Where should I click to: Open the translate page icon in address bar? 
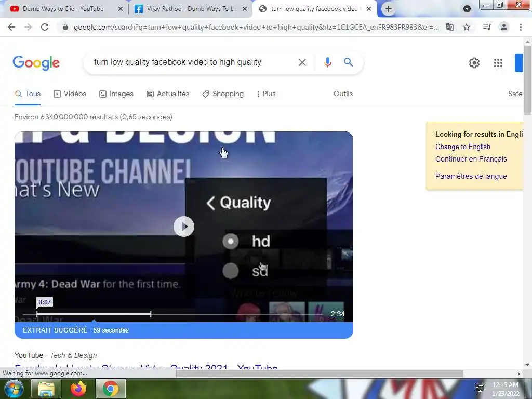point(450,27)
